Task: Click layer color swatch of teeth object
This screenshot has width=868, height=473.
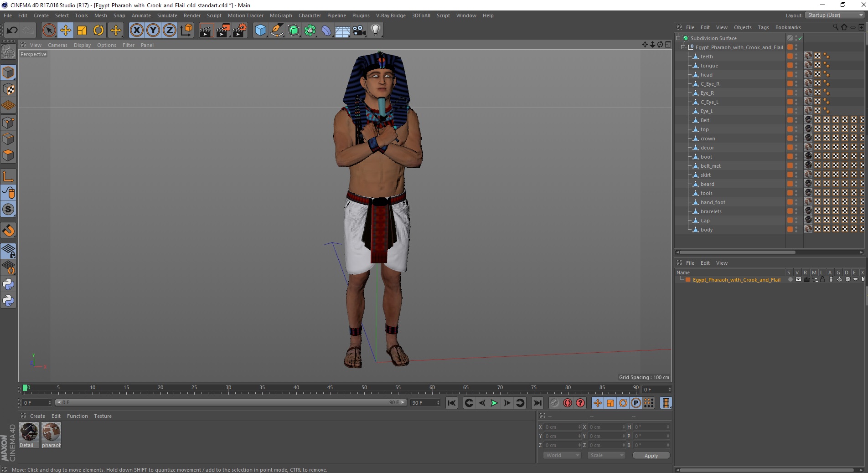Action: (x=790, y=56)
